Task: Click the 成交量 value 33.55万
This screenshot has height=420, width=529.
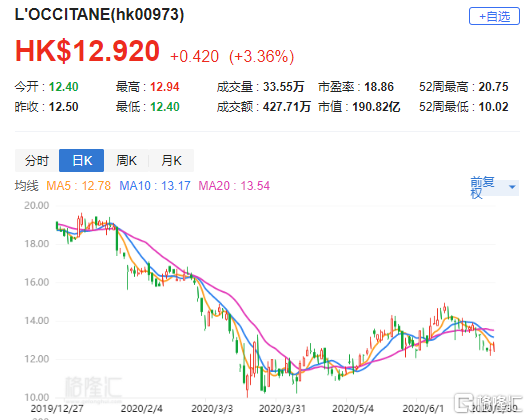Action: (283, 87)
